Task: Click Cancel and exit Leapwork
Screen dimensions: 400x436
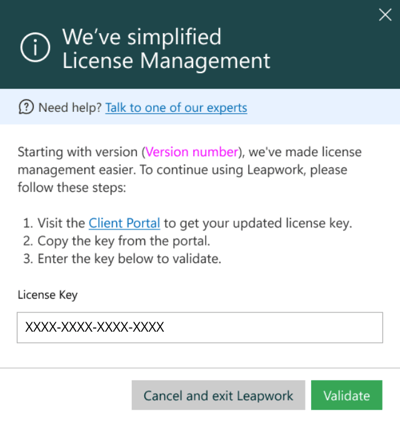Action: [218, 395]
